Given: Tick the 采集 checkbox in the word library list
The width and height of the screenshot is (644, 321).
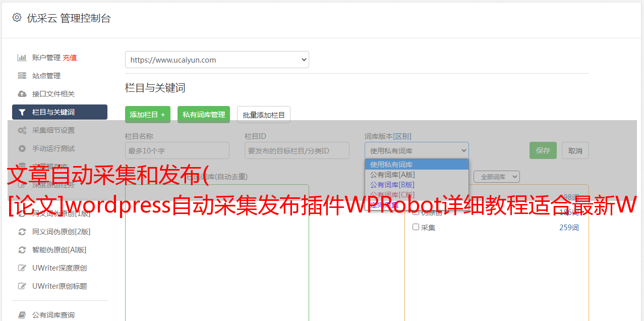Looking at the screenshot, I should pos(416,227).
